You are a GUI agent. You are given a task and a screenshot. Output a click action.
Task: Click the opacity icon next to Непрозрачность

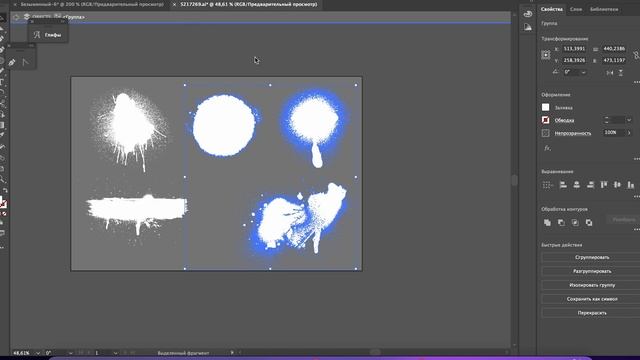(545, 133)
